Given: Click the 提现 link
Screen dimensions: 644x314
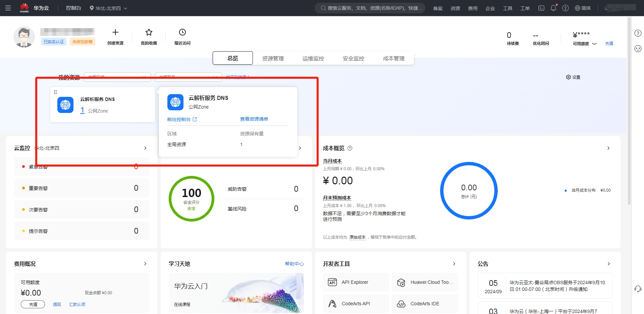Looking at the screenshot, I should [57, 304].
